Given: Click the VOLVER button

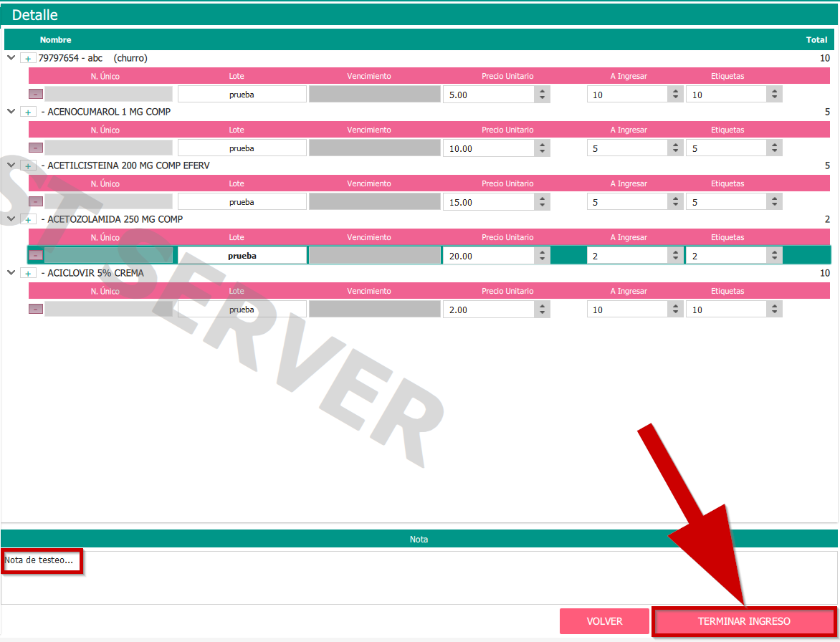Looking at the screenshot, I should tap(604, 621).
